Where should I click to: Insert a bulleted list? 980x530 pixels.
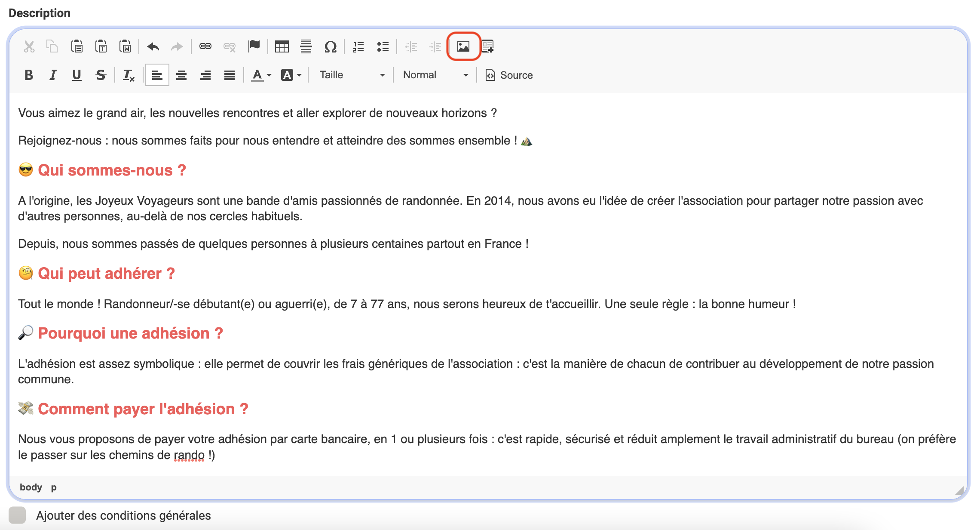pos(383,46)
